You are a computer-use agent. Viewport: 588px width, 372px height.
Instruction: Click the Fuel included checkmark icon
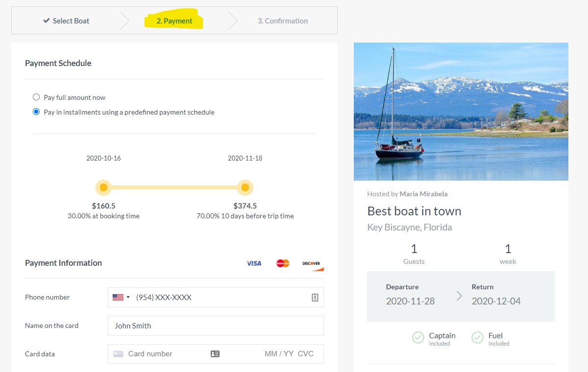[x=477, y=338]
